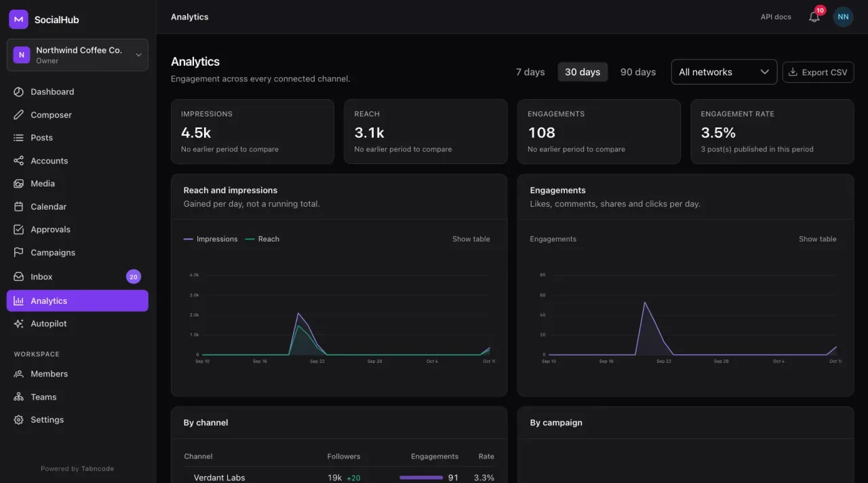Toggle Reach series in chart legend
Viewport: 868px width, 483px height.
pyautogui.click(x=262, y=239)
